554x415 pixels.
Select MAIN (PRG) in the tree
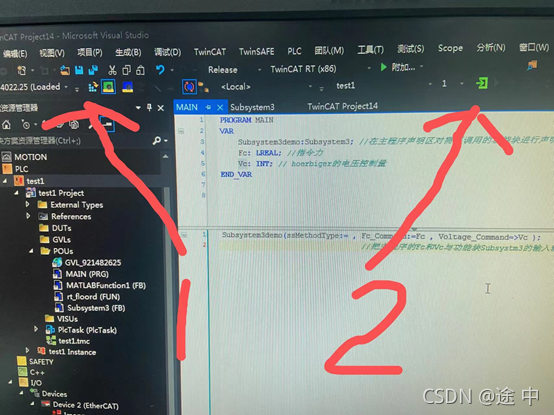pyautogui.click(x=87, y=274)
